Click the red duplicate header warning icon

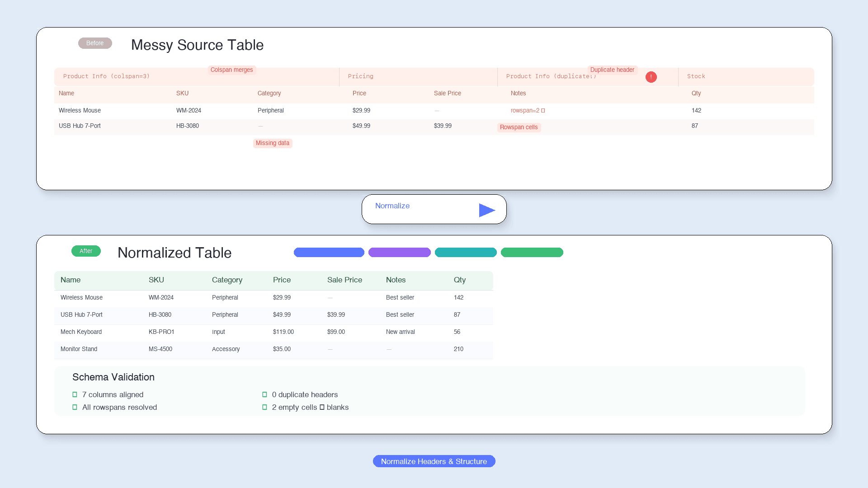click(x=651, y=77)
